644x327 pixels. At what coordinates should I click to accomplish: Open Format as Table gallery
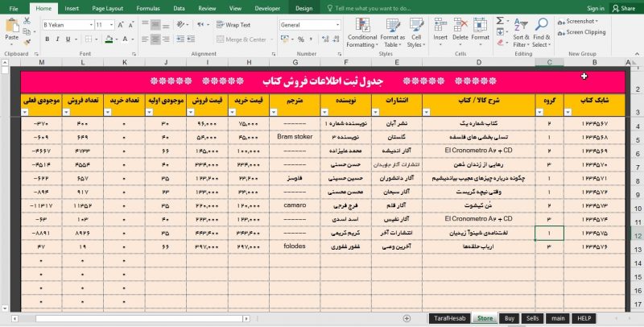point(392,33)
